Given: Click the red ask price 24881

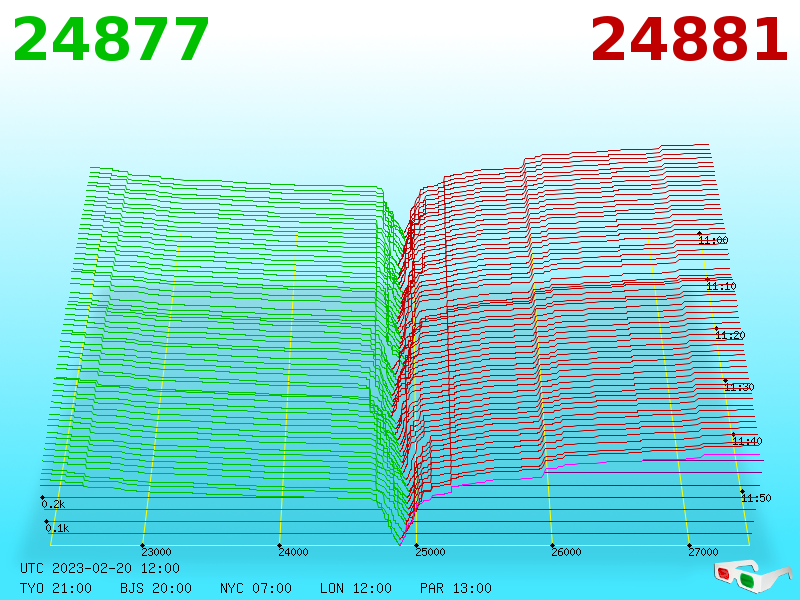Looking at the screenshot, I should pyautogui.click(x=689, y=40).
